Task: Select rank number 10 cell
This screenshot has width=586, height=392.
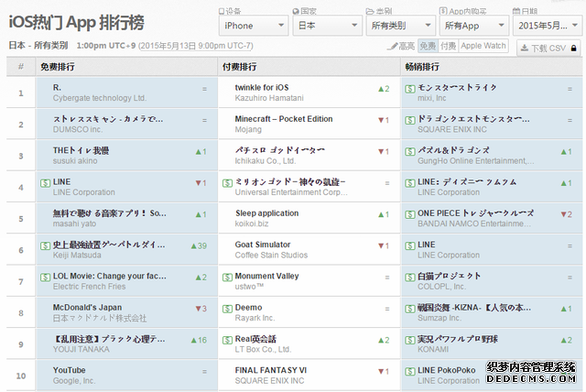Action: 21,376
